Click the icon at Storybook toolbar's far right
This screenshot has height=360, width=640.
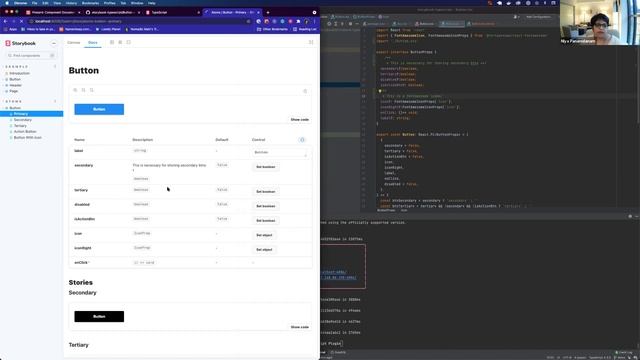[311, 42]
